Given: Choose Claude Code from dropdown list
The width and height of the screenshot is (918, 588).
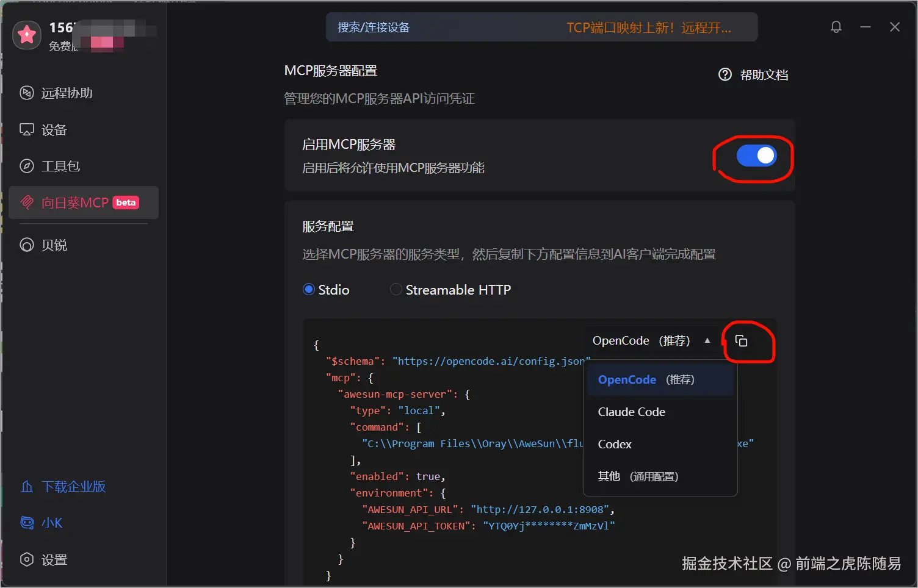Looking at the screenshot, I should point(660,412).
